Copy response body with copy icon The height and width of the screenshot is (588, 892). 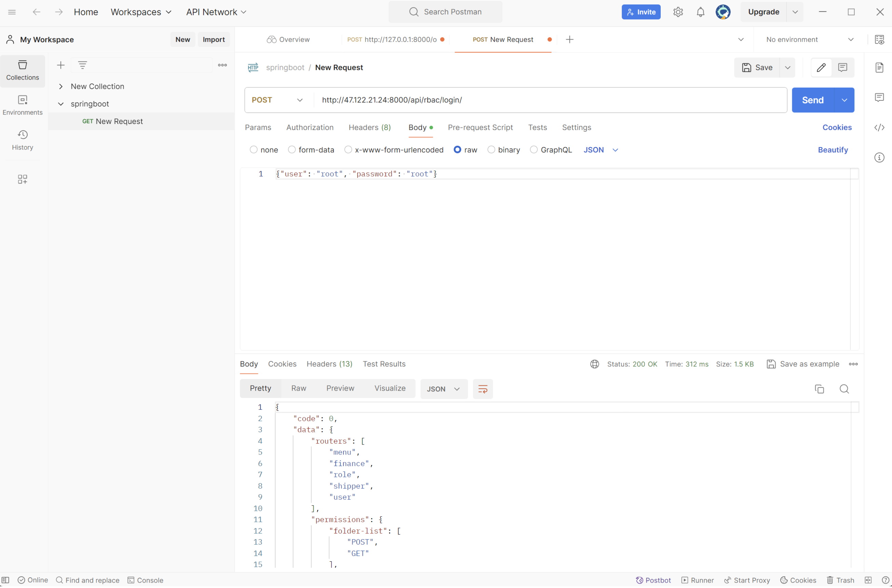(819, 389)
